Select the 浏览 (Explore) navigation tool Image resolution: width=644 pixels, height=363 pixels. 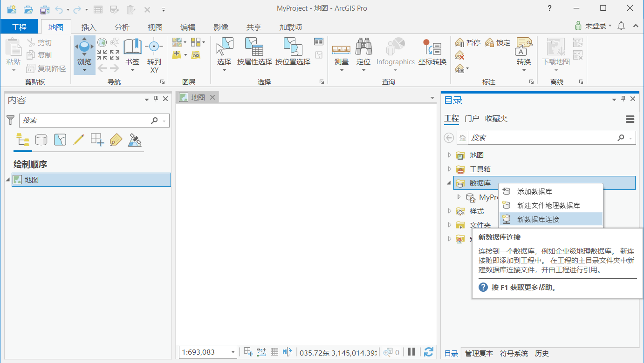[84, 55]
